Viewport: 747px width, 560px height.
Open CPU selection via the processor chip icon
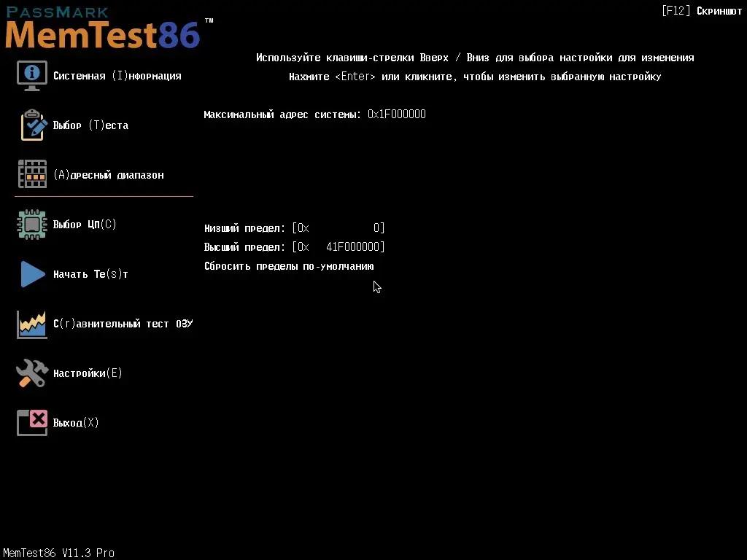31,224
